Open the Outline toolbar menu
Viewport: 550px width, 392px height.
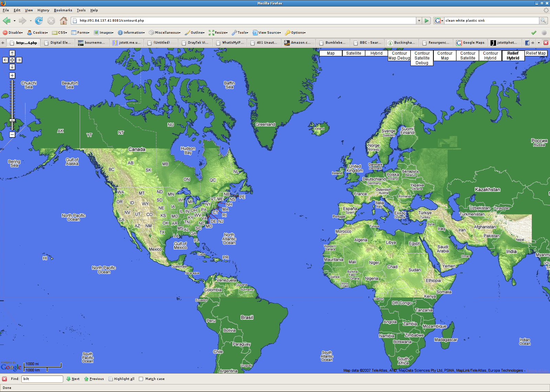pos(195,33)
